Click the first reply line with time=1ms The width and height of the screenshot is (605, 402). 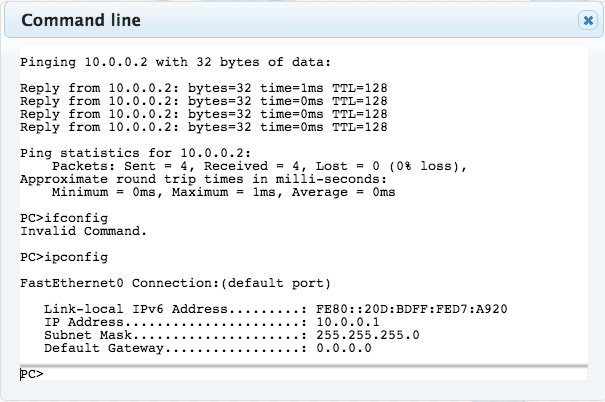204,88
